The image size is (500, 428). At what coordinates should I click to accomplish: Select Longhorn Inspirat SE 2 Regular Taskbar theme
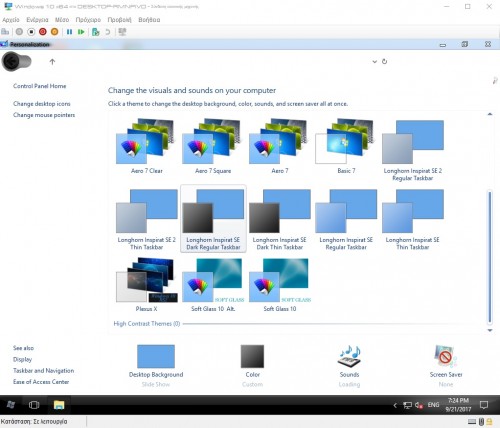[413, 150]
